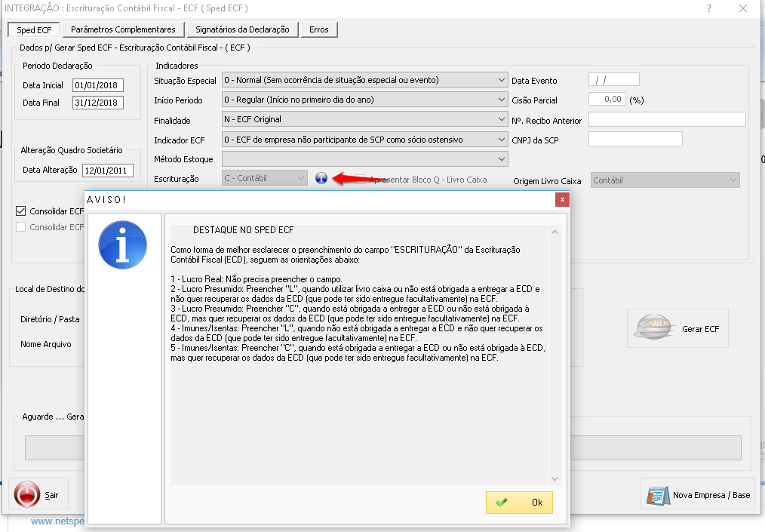The width and height of the screenshot is (765, 532).
Task: Close the AVISO dialog with red X
Action: [x=561, y=199]
